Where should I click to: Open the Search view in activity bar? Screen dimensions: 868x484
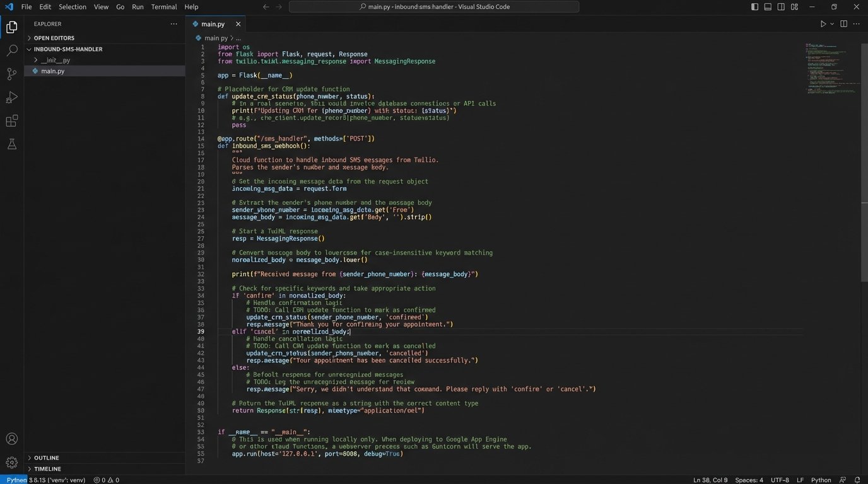coord(11,50)
